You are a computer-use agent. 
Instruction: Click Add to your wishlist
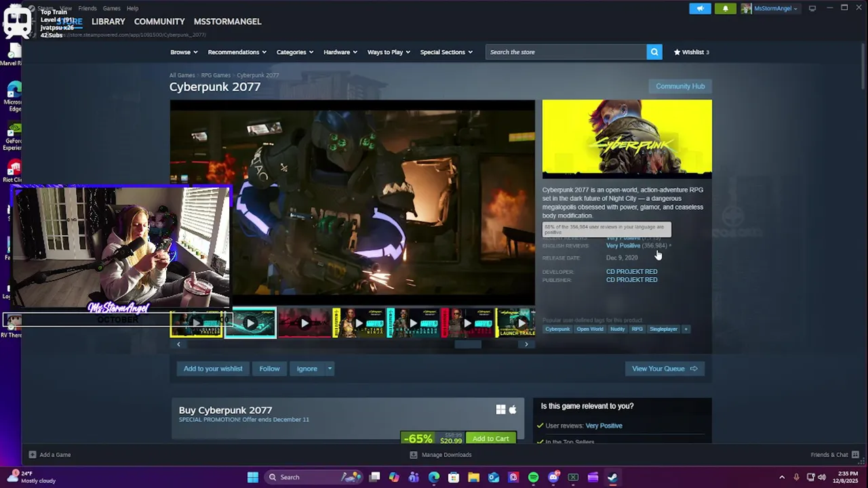pyautogui.click(x=213, y=369)
